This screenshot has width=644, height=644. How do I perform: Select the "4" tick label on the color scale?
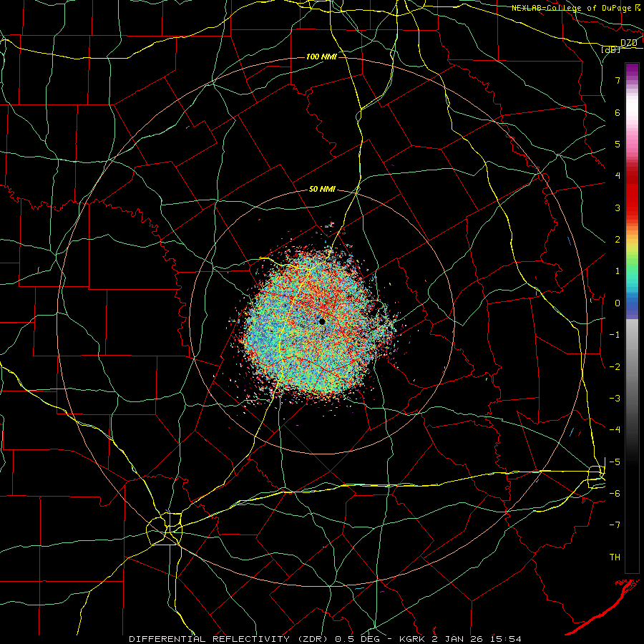(618, 176)
